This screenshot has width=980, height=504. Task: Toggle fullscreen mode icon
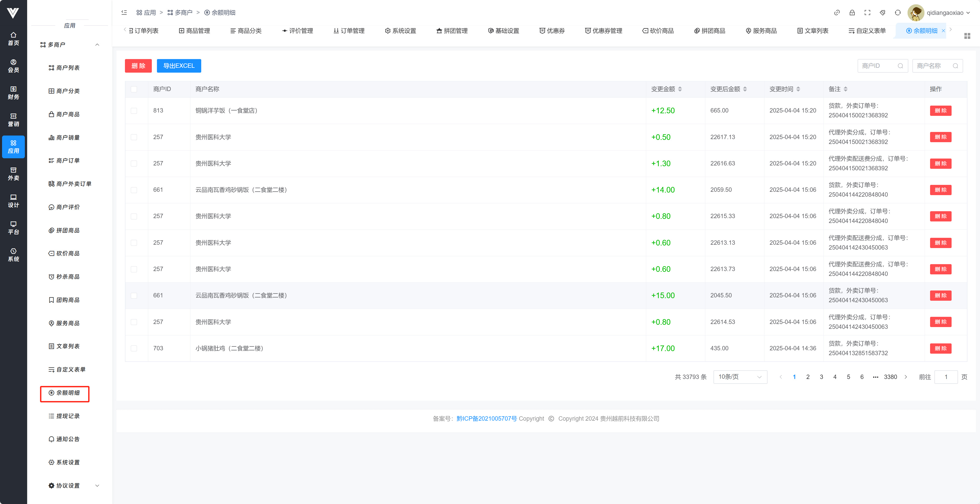(x=867, y=13)
